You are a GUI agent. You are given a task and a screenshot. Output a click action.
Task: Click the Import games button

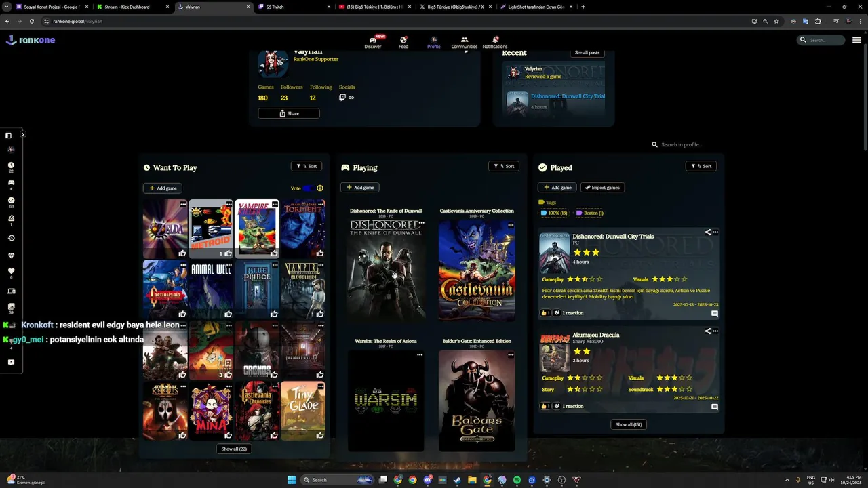point(602,188)
